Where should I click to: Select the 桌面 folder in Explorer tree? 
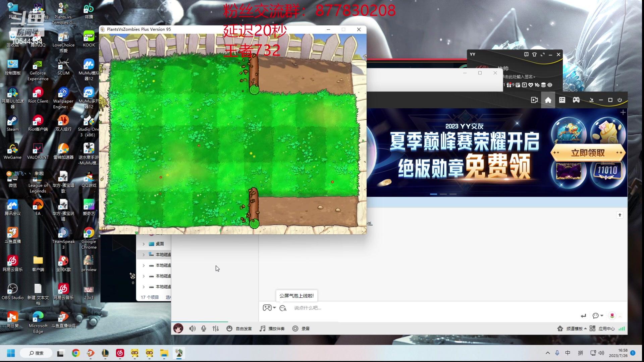pos(160,244)
